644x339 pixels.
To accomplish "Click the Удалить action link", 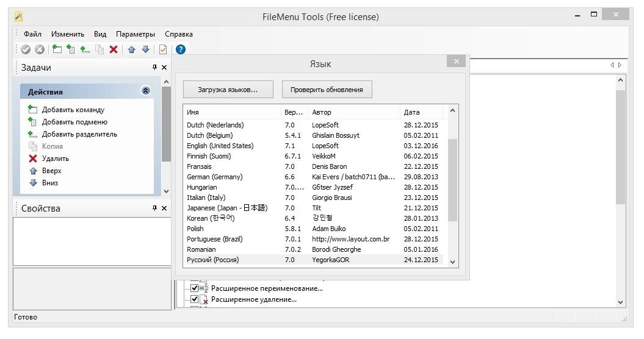I will [56, 159].
